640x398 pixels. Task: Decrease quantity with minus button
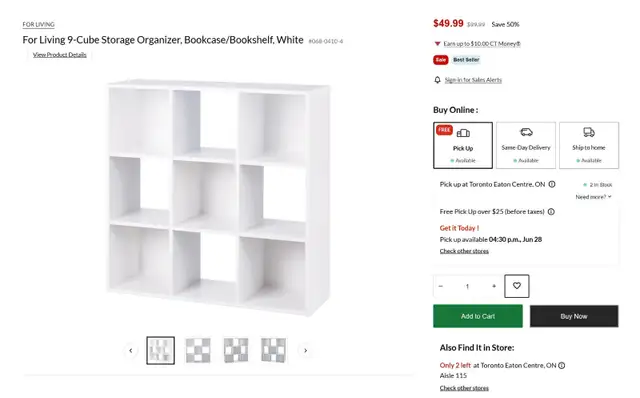(441, 286)
